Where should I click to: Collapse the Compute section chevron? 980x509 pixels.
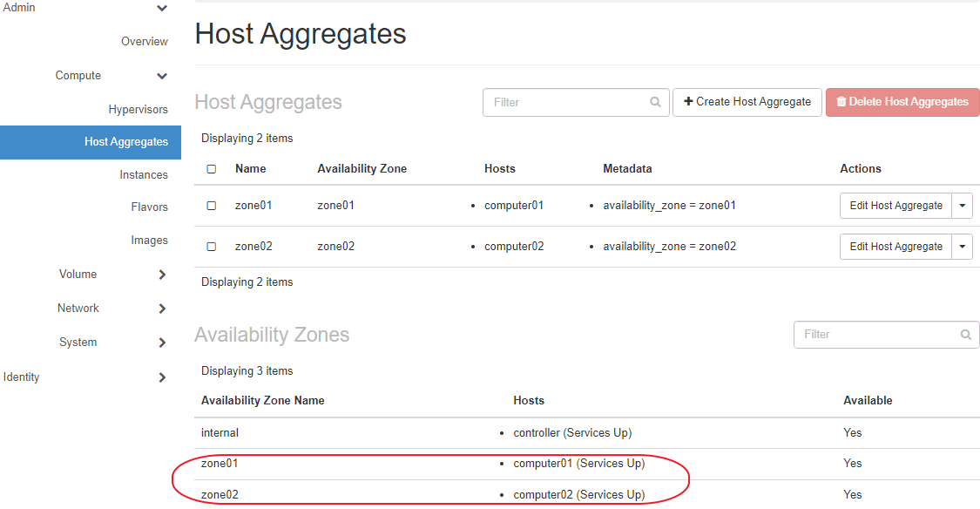[162, 76]
